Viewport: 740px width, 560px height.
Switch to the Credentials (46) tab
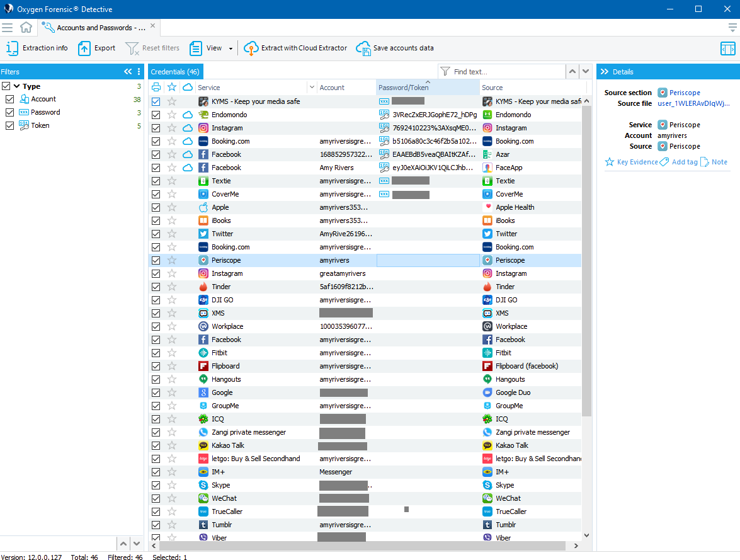pyautogui.click(x=175, y=72)
